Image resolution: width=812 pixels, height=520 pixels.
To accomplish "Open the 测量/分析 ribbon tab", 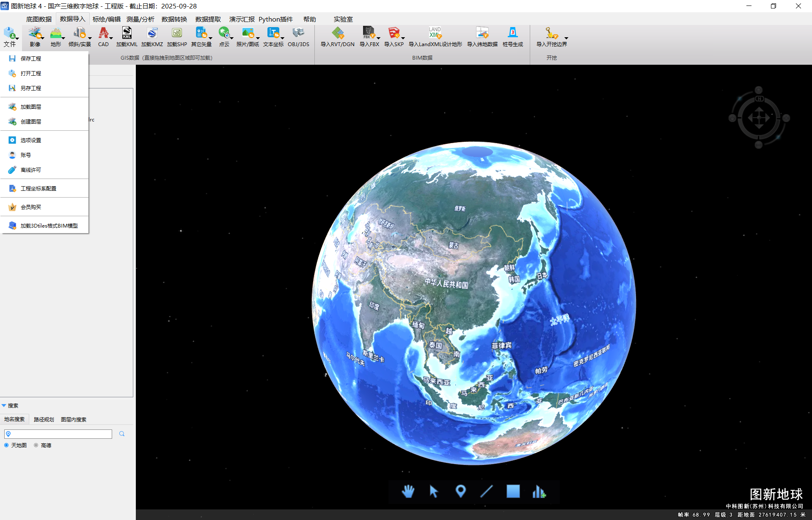I will pos(140,19).
